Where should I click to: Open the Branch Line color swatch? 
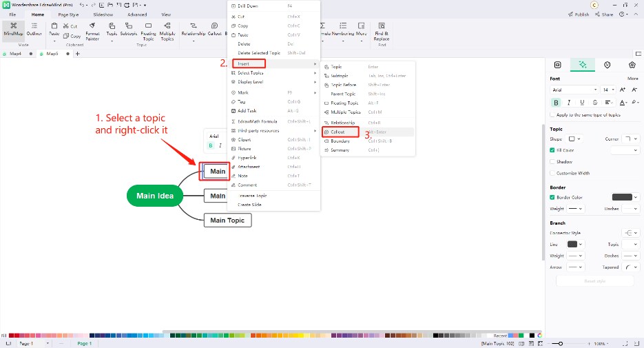[x=575, y=245]
